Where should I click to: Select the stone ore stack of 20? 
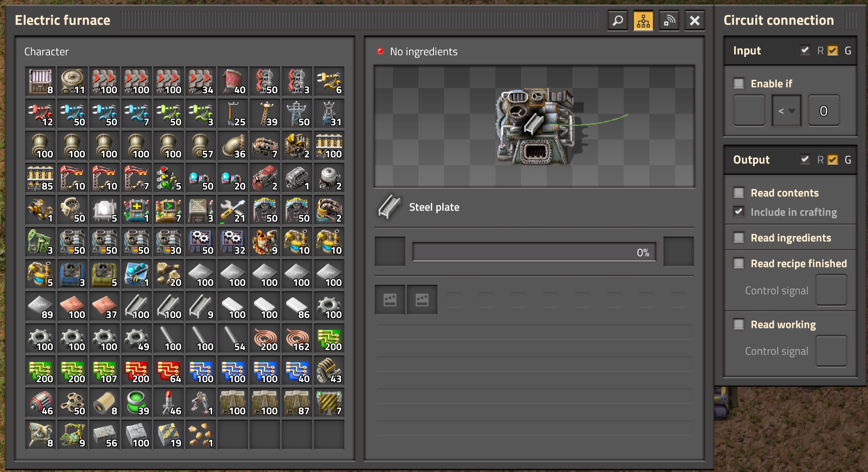(169, 274)
